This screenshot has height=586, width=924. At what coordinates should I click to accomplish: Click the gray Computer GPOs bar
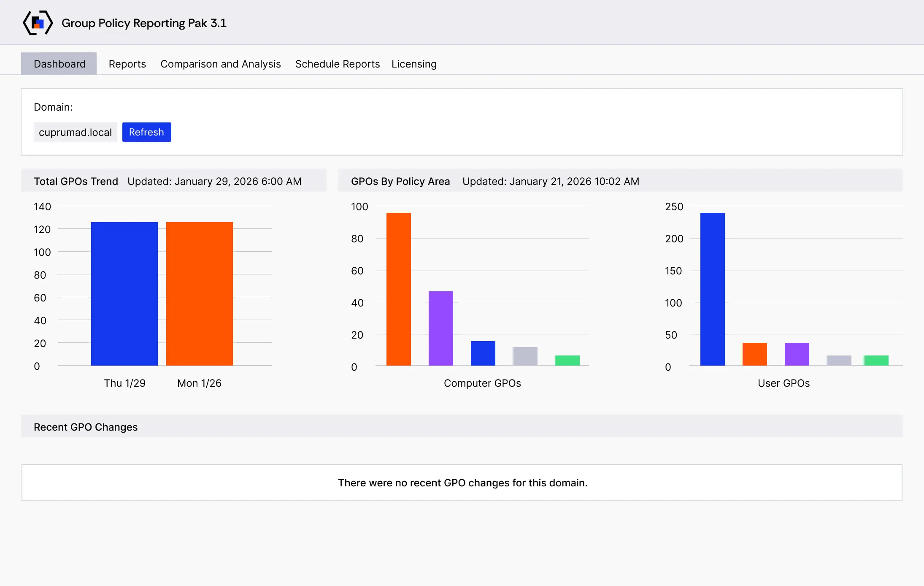click(x=525, y=356)
